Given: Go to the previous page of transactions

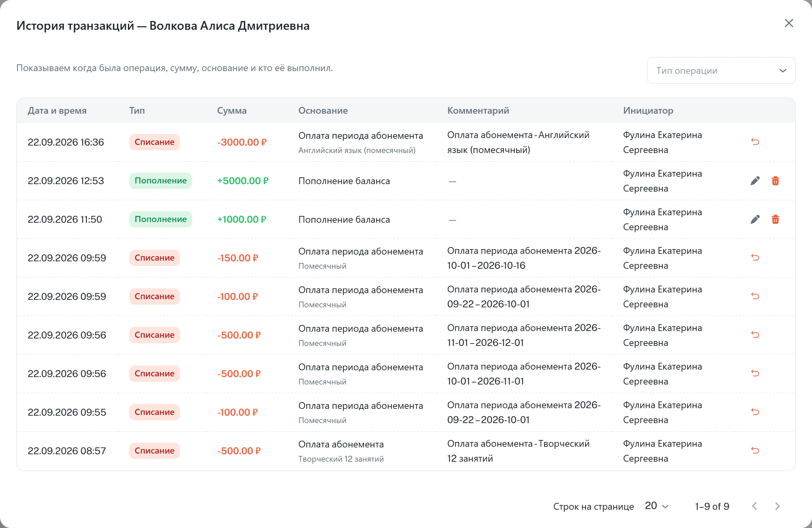Looking at the screenshot, I should 754,506.
